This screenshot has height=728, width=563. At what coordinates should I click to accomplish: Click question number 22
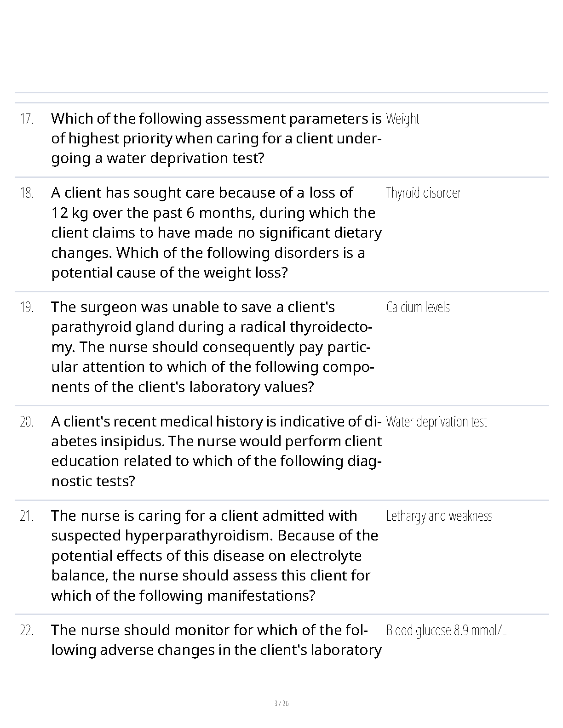[27, 631]
